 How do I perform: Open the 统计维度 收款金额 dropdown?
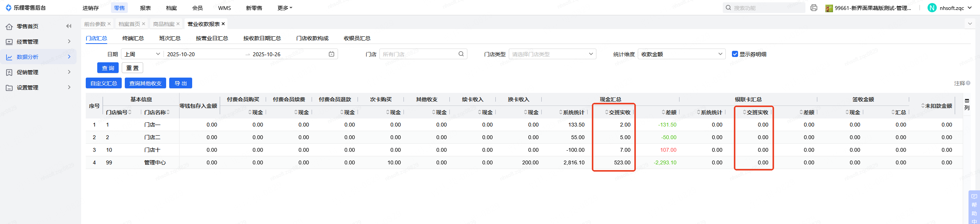(x=682, y=54)
